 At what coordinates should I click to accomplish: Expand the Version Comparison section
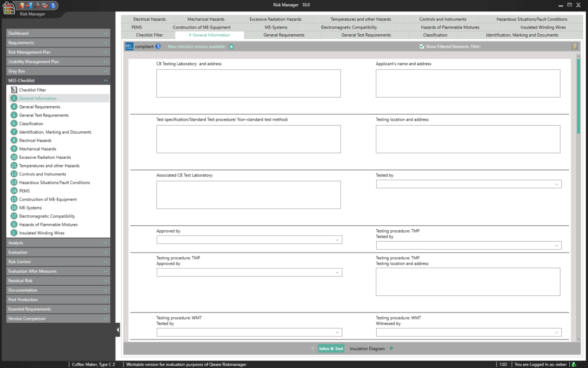[58, 318]
